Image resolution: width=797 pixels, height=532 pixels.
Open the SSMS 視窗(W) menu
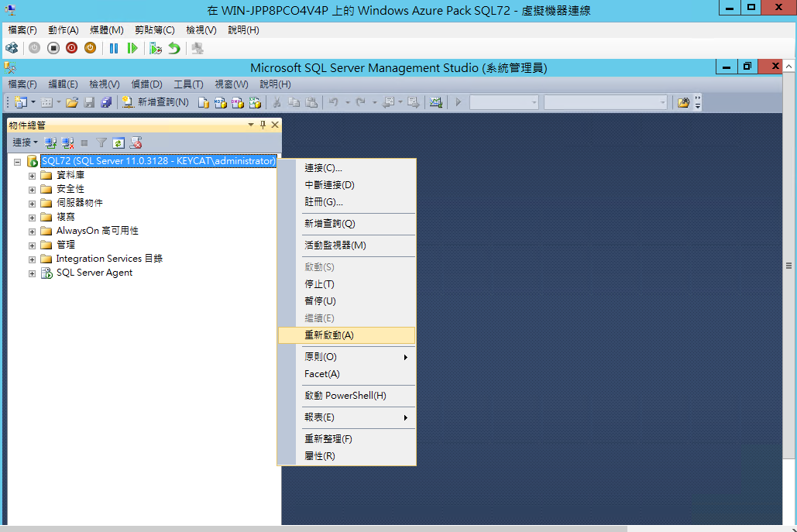coord(232,84)
